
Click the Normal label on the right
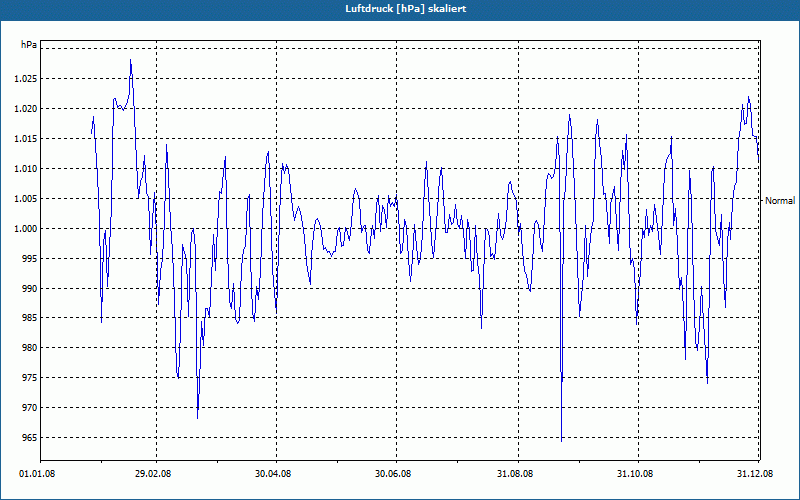point(780,201)
